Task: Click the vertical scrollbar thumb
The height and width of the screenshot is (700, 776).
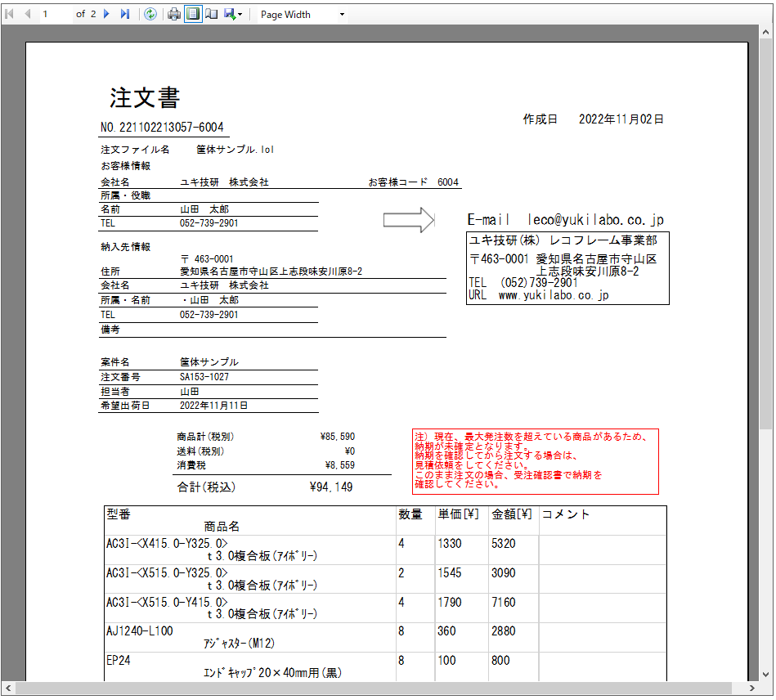Action: pyautogui.click(x=765, y=234)
